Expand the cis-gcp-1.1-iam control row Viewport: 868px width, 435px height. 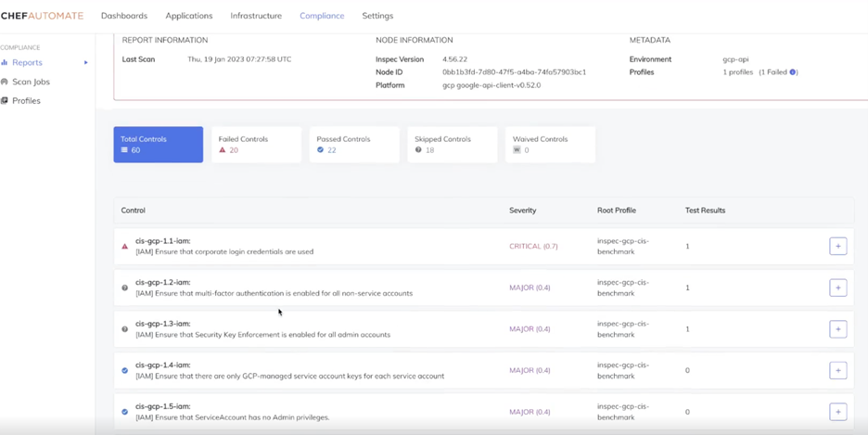tap(837, 247)
